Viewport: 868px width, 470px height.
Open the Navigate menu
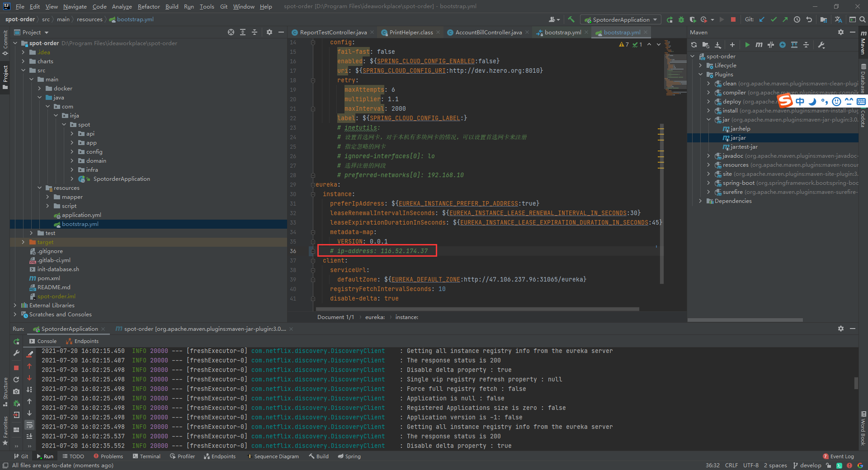[75, 6]
